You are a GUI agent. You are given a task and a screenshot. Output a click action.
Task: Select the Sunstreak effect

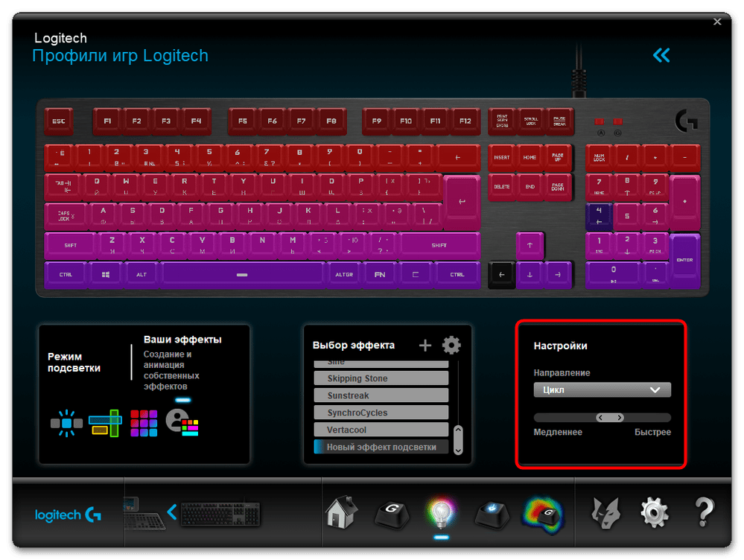click(381, 395)
